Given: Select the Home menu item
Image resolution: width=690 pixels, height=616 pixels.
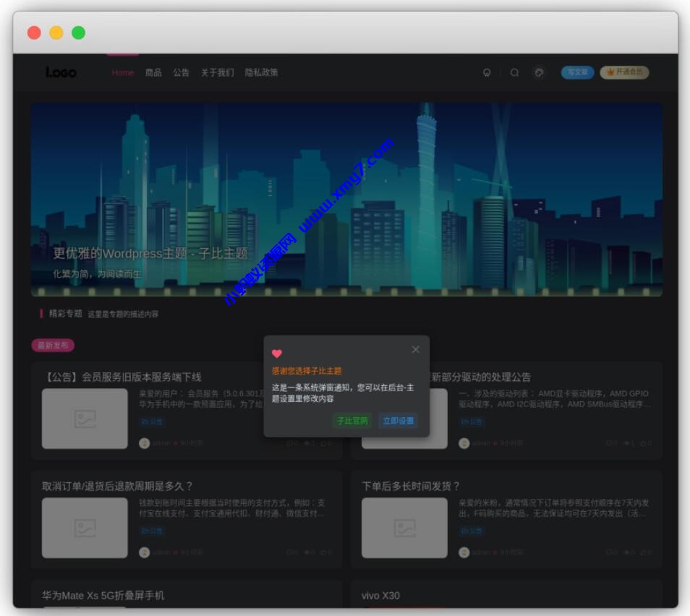Looking at the screenshot, I should 123,73.
